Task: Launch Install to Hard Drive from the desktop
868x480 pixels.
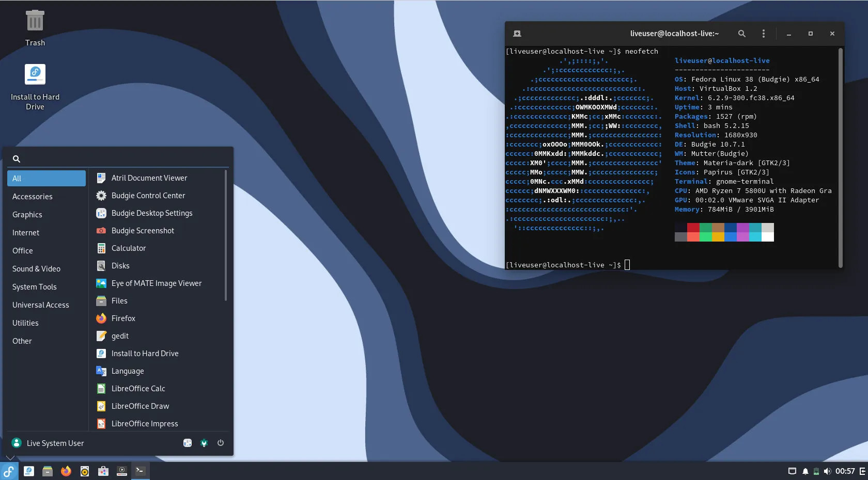Action: (35, 85)
